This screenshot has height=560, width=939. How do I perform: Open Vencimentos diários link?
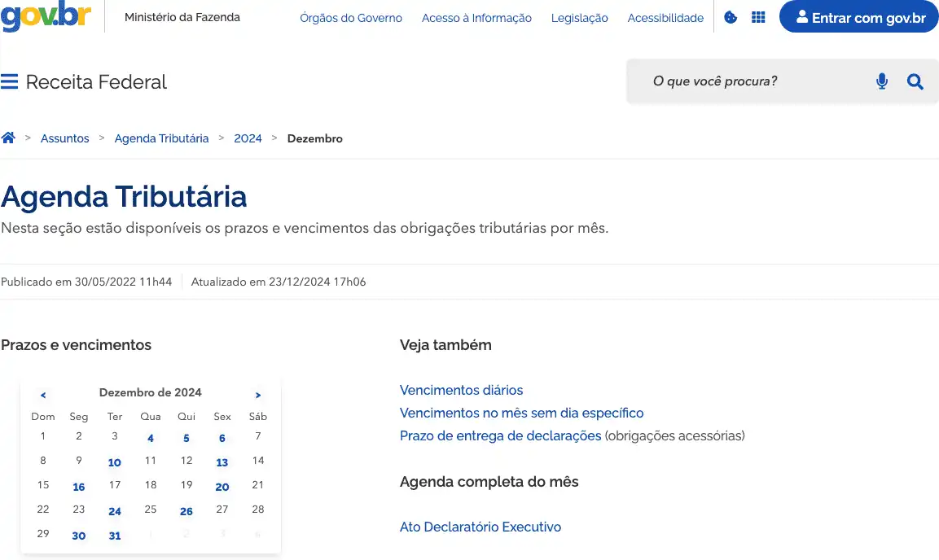(461, 390)
